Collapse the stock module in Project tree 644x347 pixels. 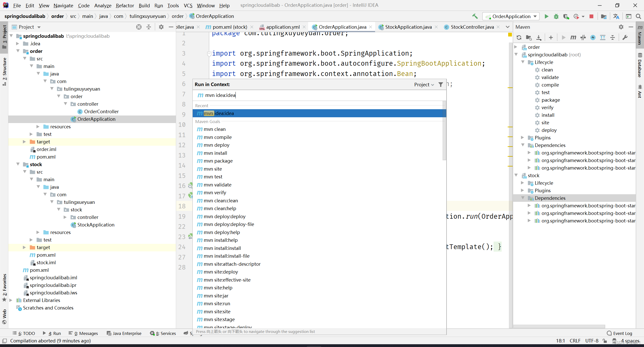pos(18,164)
